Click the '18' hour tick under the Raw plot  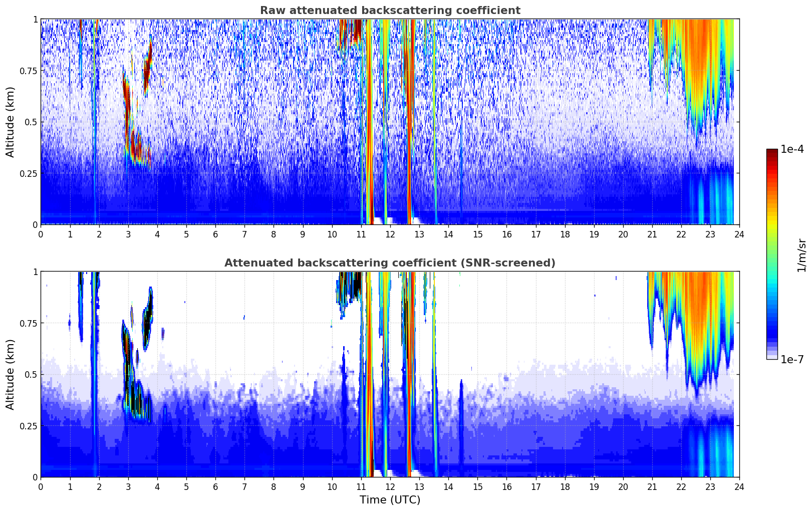point(565,234)
